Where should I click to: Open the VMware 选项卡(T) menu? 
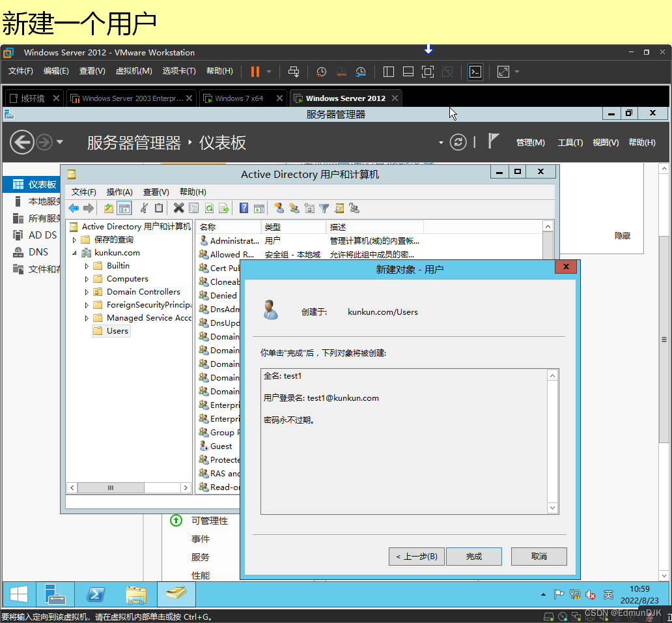pyautogui.click(x=179, y=71)
